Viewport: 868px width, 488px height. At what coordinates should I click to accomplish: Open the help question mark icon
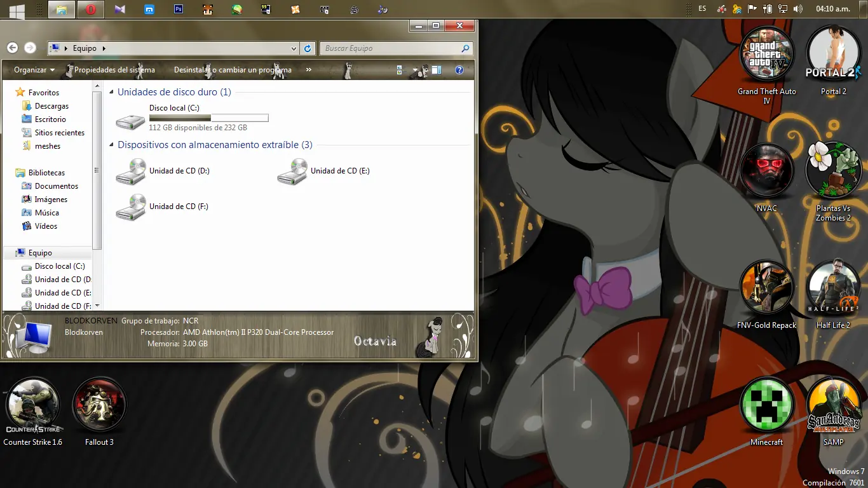459,70
